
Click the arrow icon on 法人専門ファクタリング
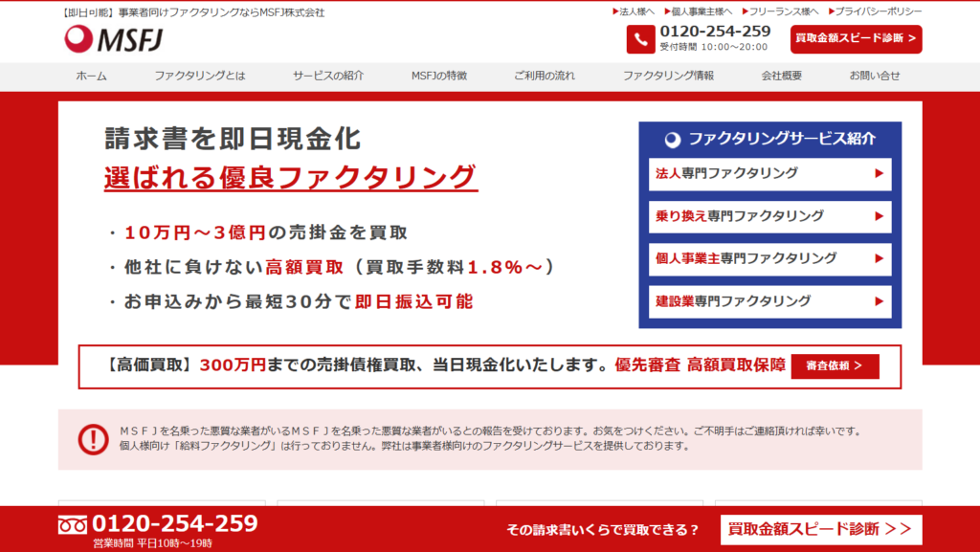pyautogui.click(x=877, y=174)
